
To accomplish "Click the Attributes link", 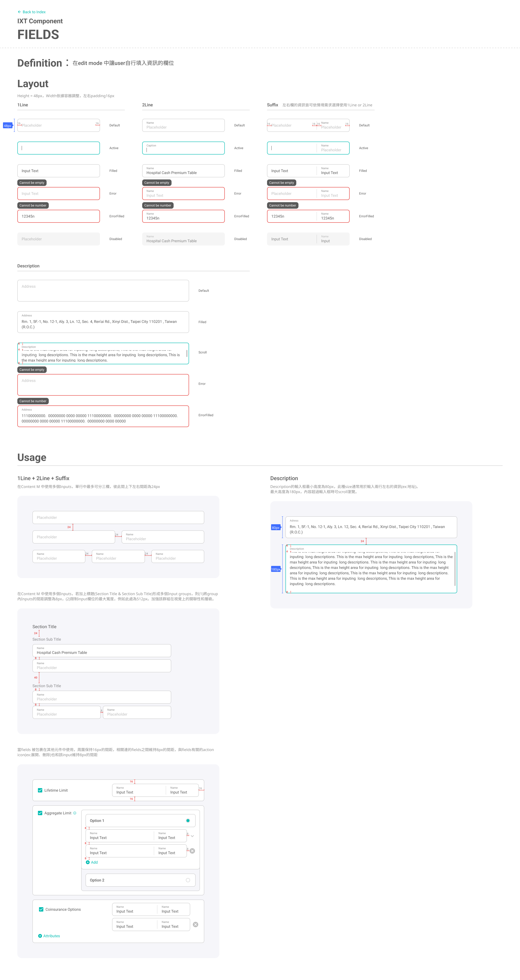I will pyautogui.click(x=51, y=936).
